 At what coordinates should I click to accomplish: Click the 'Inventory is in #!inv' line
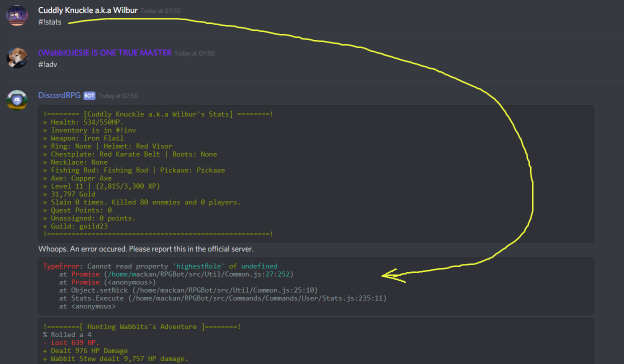click(89, 130)
